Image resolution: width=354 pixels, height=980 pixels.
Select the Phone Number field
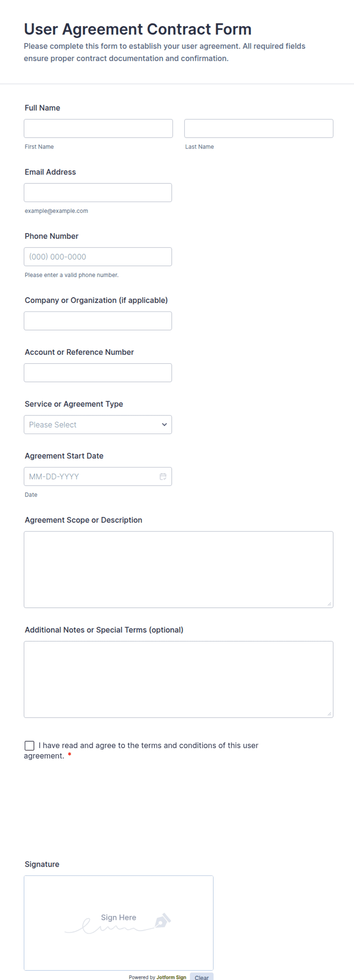coord(98,257)
